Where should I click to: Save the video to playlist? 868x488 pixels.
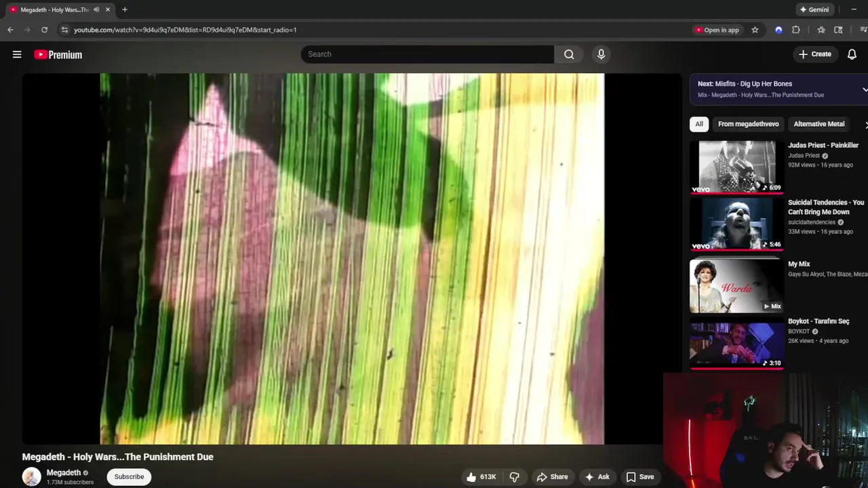(639, 477)
